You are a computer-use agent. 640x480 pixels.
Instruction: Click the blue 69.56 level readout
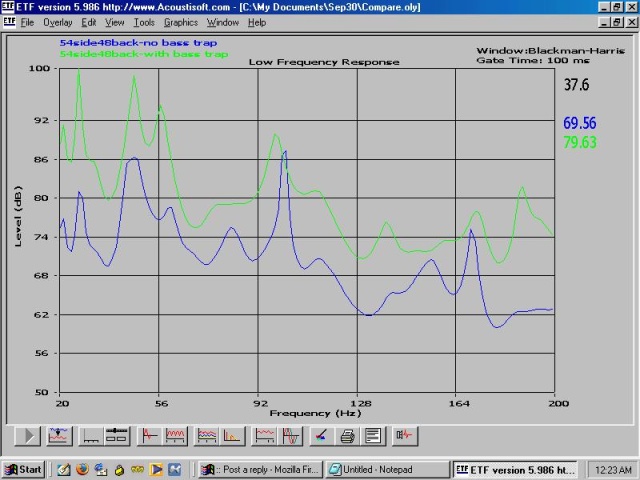580,123
